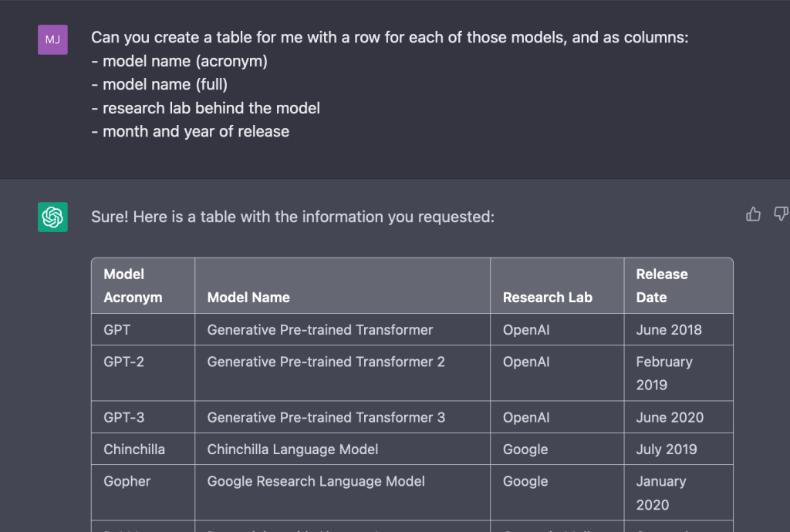Click the thumbs down feedback icon

tap(780, 214)
